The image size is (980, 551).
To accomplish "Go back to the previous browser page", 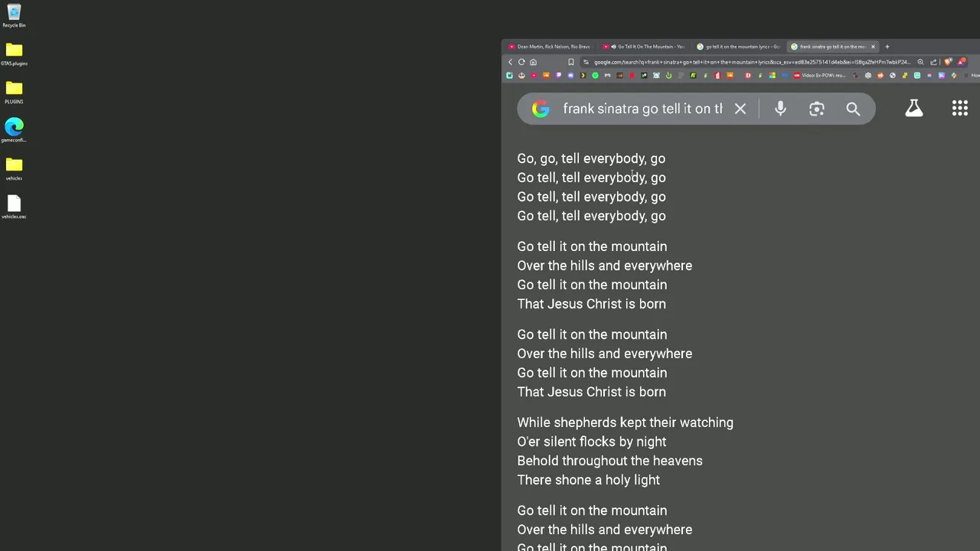I will (511, 62).
